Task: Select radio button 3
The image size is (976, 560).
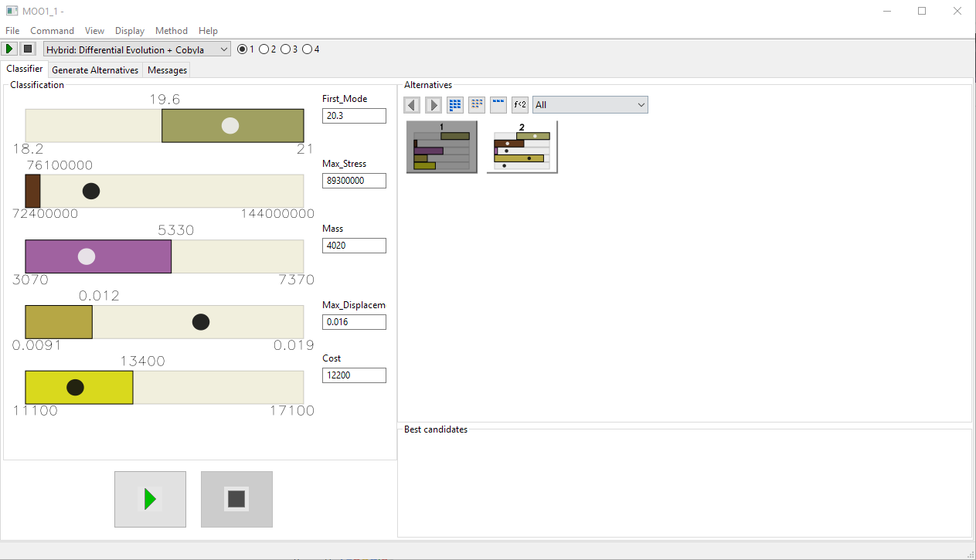Action: (x=286, y=49)
